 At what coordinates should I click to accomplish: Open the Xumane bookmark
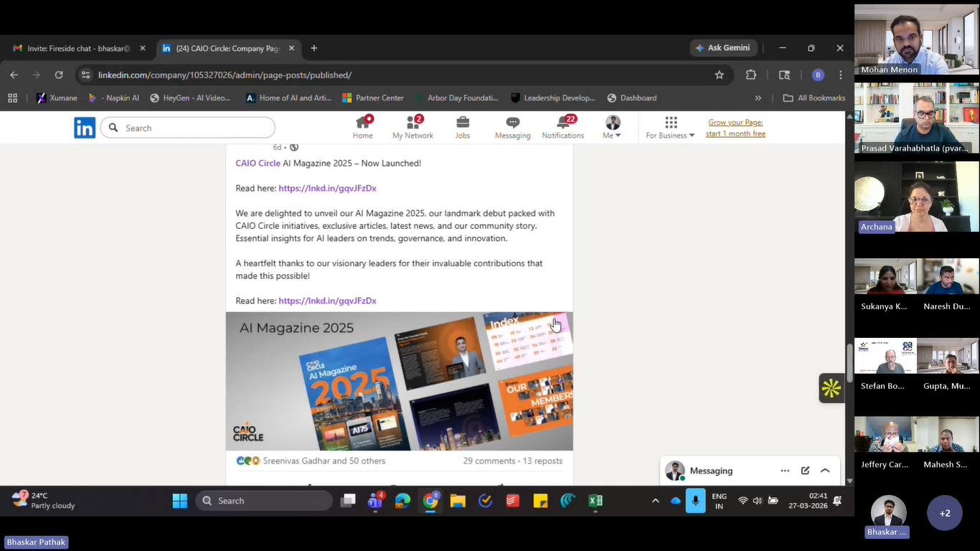(57, 98)
